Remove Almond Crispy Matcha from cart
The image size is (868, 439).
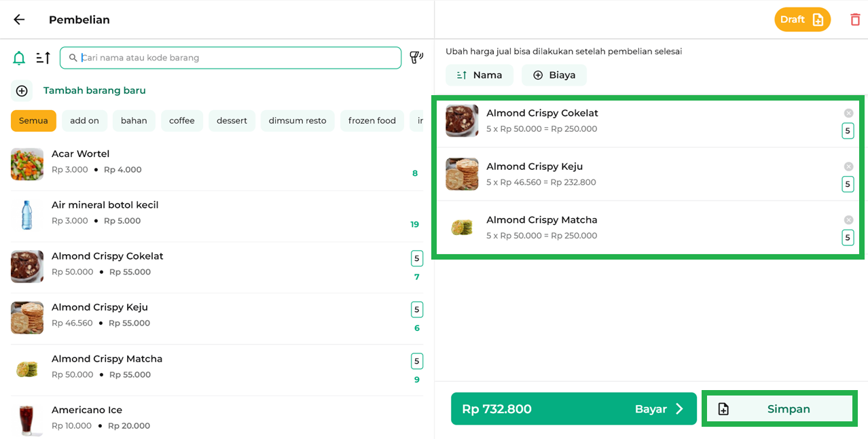[x=848, y=220]
